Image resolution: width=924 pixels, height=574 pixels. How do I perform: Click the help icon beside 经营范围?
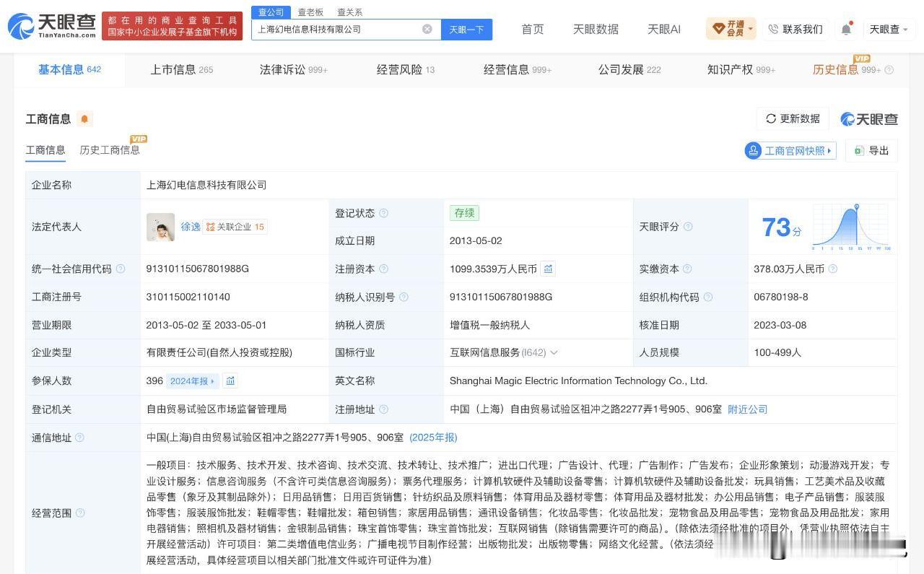[x=80, y=513]
